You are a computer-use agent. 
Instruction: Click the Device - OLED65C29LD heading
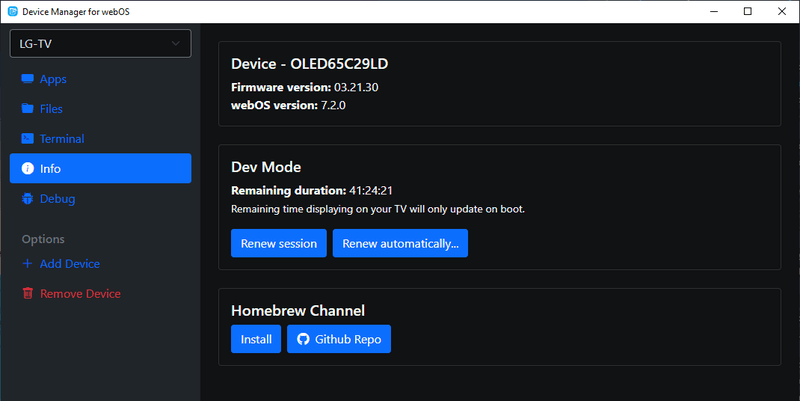point(310,64)
